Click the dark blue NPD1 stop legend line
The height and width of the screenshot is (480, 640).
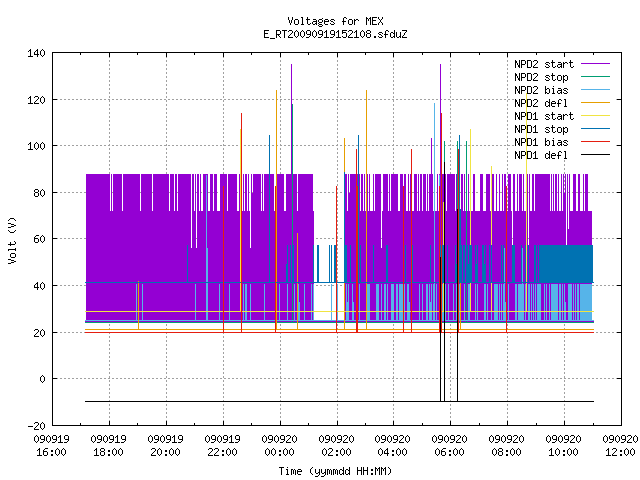click(x=596, y=129)
